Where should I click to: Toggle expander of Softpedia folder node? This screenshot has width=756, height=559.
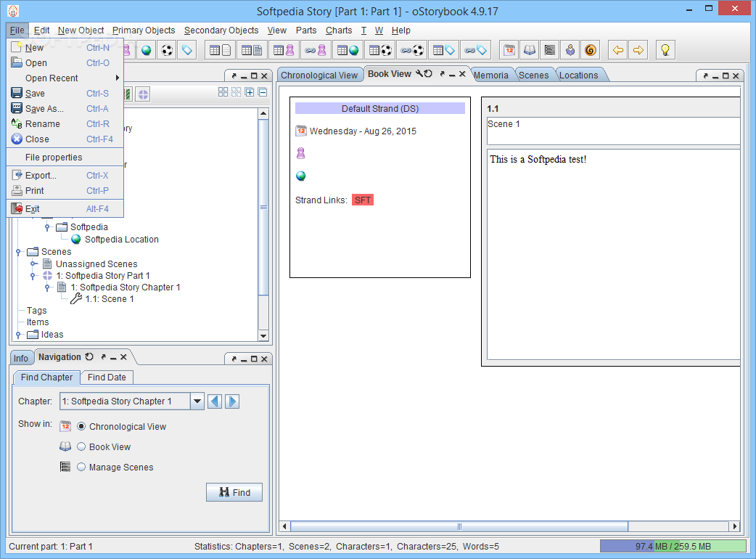click(x=47, y=227)
